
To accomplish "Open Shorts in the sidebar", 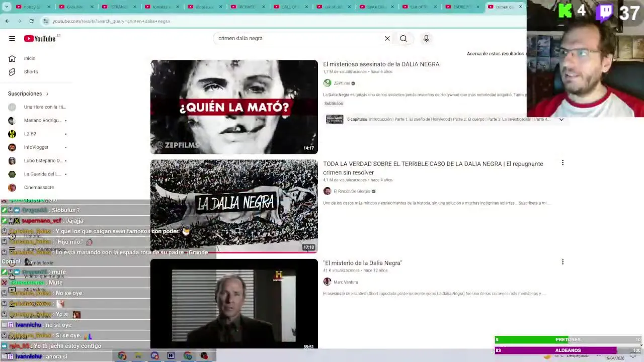I will pos(31,72).
